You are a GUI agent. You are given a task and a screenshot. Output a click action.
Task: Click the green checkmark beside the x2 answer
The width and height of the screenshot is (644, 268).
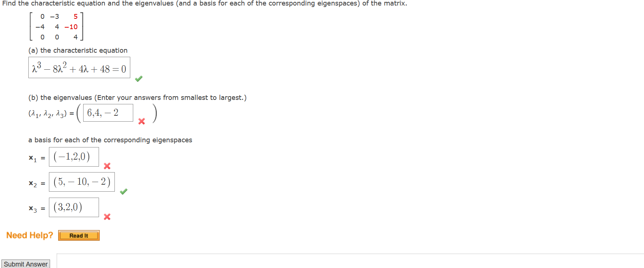(124, 191)
